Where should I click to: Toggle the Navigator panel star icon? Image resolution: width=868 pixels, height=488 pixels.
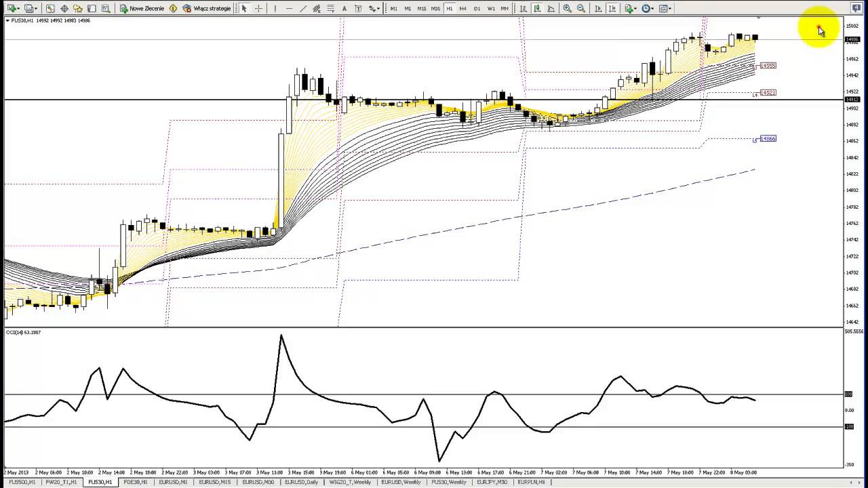coord(77,8)
